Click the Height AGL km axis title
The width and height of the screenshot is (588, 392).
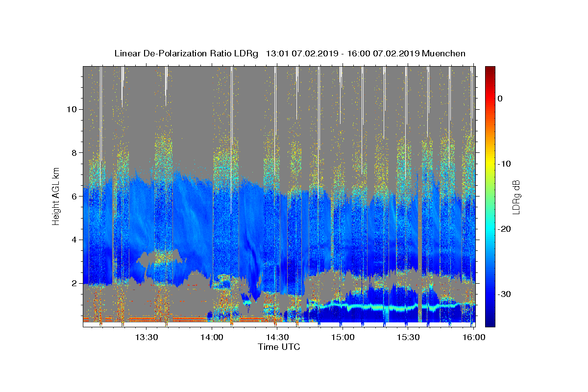(56, 196)
